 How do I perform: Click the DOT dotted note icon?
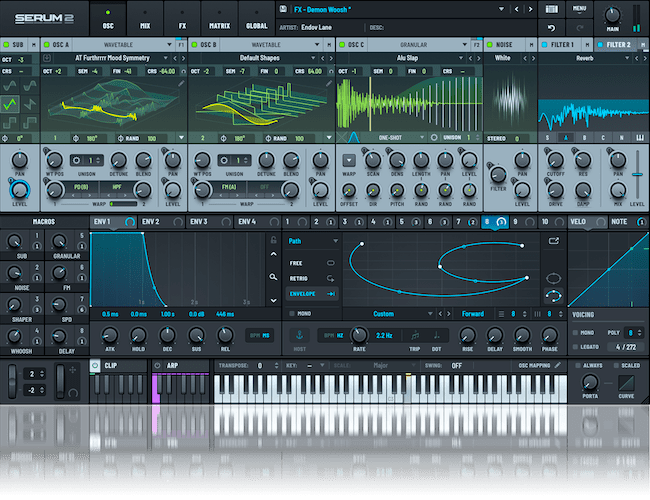coord(437,335)
